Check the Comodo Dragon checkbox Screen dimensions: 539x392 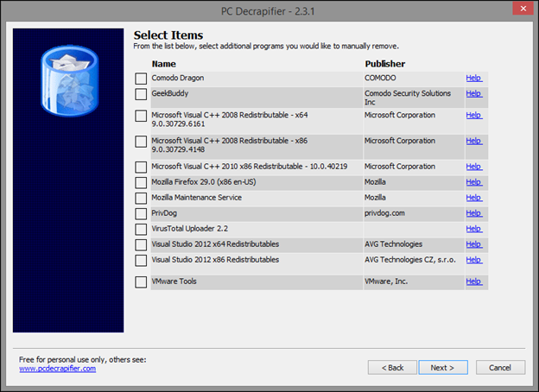(x=141, y=79)
